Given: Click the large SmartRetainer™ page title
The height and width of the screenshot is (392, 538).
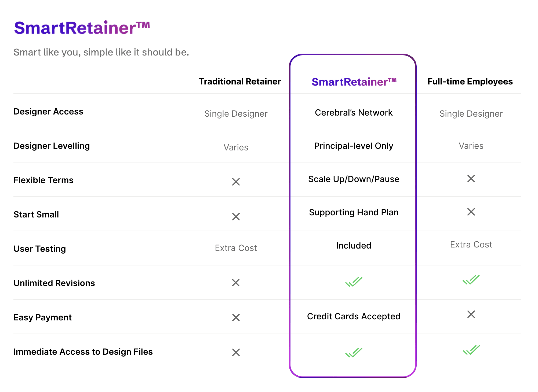Looking at the screenshot, I should pyautogui.click(x=82, y=28).
